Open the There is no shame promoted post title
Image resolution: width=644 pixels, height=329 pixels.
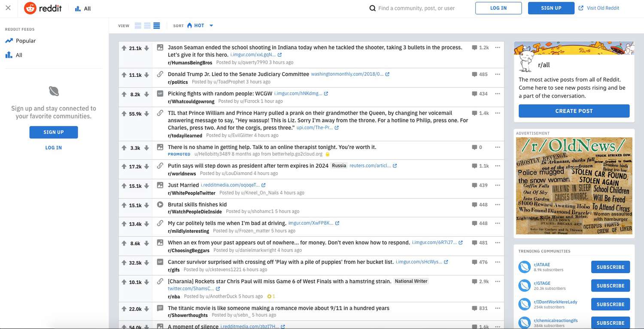(272, 147)
